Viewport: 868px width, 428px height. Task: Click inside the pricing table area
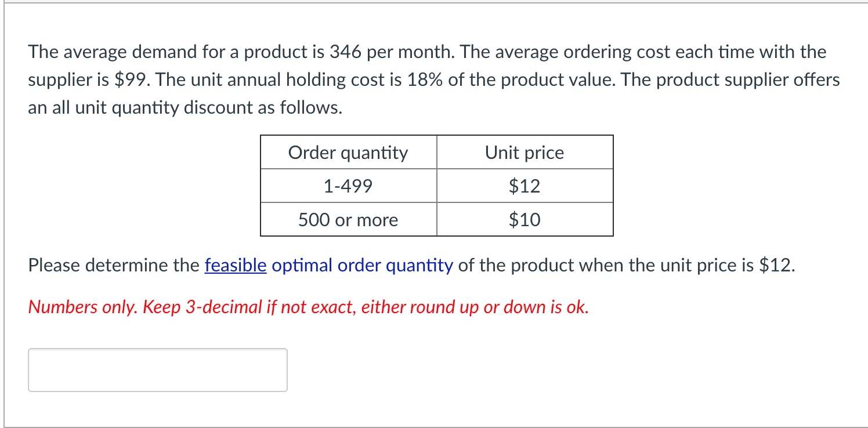(x=436, y=186)
